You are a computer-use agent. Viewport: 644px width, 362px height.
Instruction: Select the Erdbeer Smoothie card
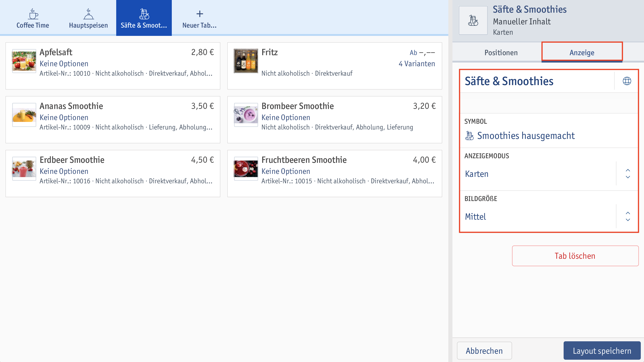click(x=113, y=170)
